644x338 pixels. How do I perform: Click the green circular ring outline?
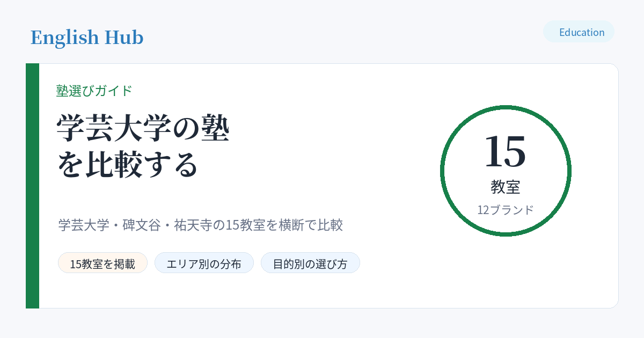[x=506, y=107]
